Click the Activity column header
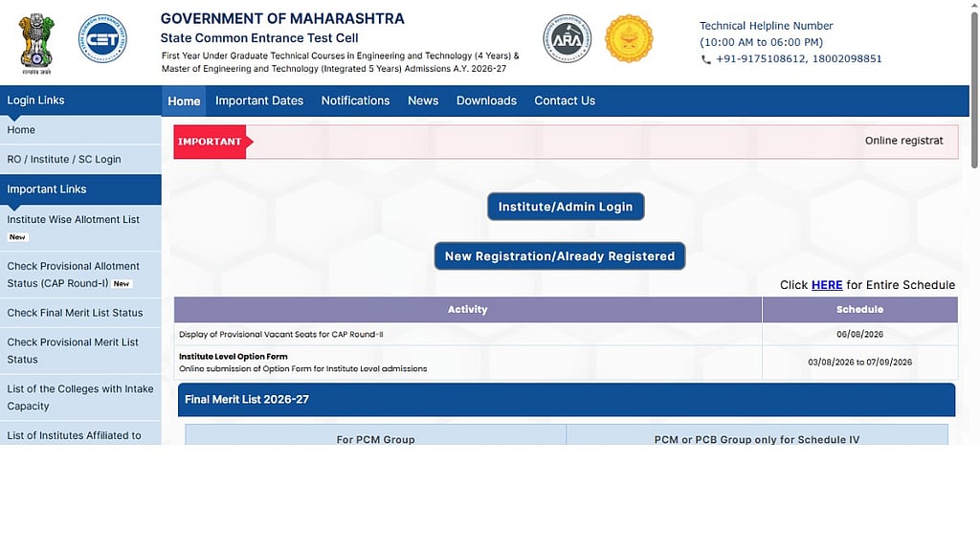Viewport: 980px width, 551px height. click(467, 309)
